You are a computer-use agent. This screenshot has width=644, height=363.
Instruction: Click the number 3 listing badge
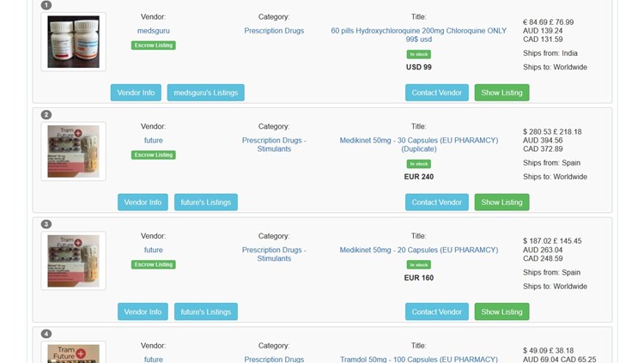[46, 224]
